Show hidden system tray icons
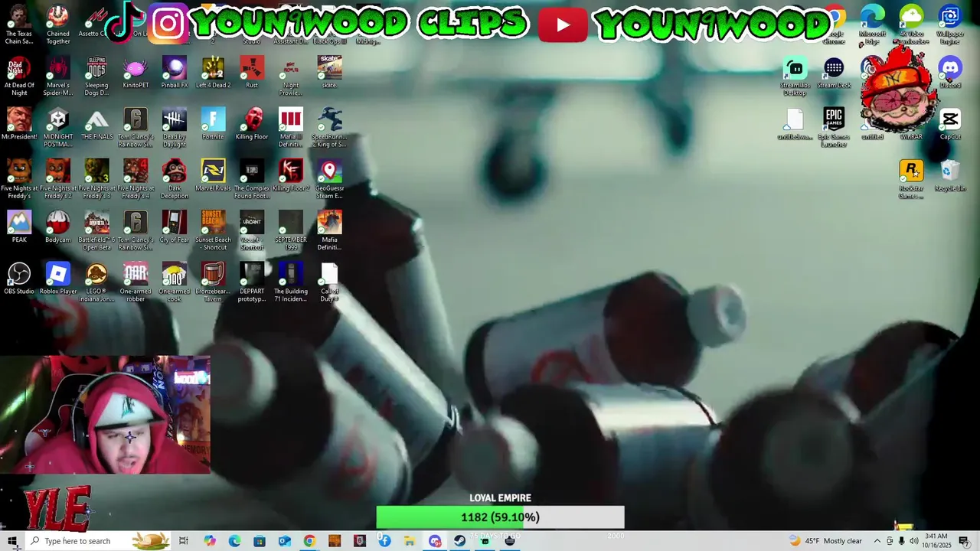Screen dimensions: 980x551 [x=877, y=541]
